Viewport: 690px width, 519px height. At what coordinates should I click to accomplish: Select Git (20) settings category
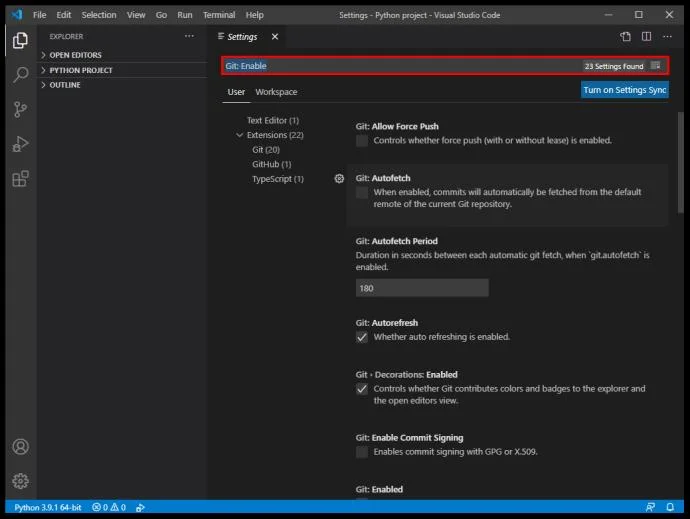tap(266, 150)
